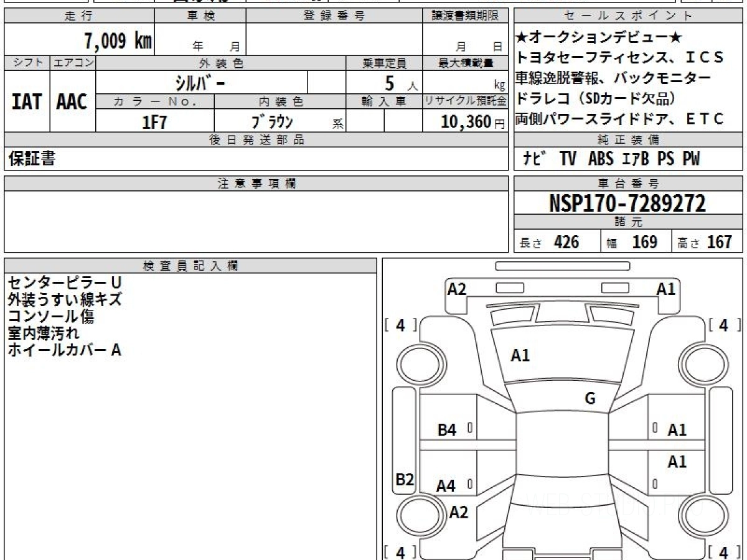Viewport: 747px width, 560px height.
Task: Click the カラーNo. label
Action: click(x=155, y=101)
